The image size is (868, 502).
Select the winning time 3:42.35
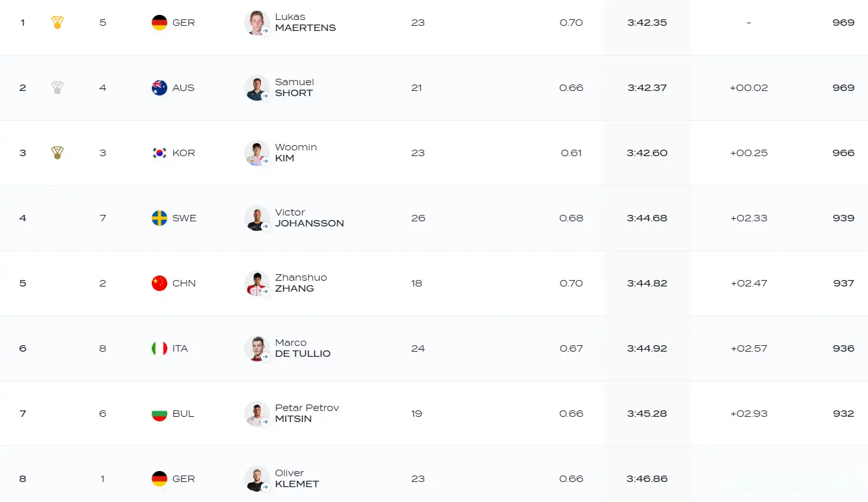point(646,23)
